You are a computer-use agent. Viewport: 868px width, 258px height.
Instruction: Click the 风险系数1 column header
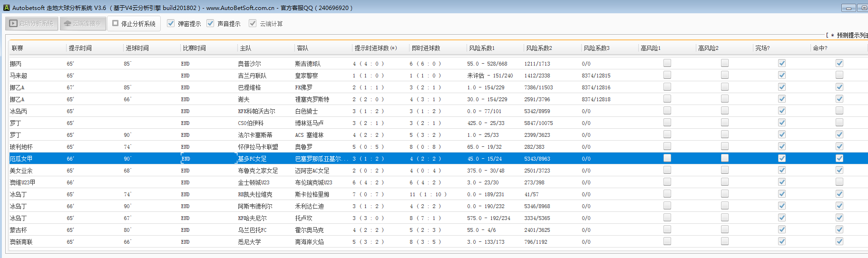pos(481,48)
